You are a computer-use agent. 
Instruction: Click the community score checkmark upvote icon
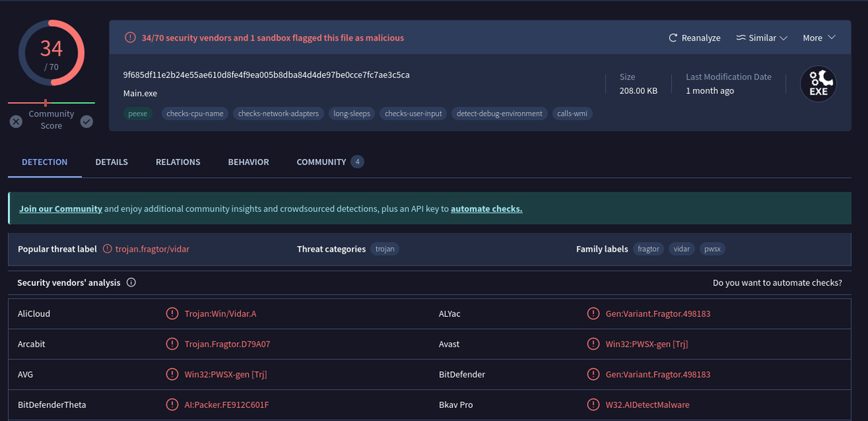click(87, 122)
